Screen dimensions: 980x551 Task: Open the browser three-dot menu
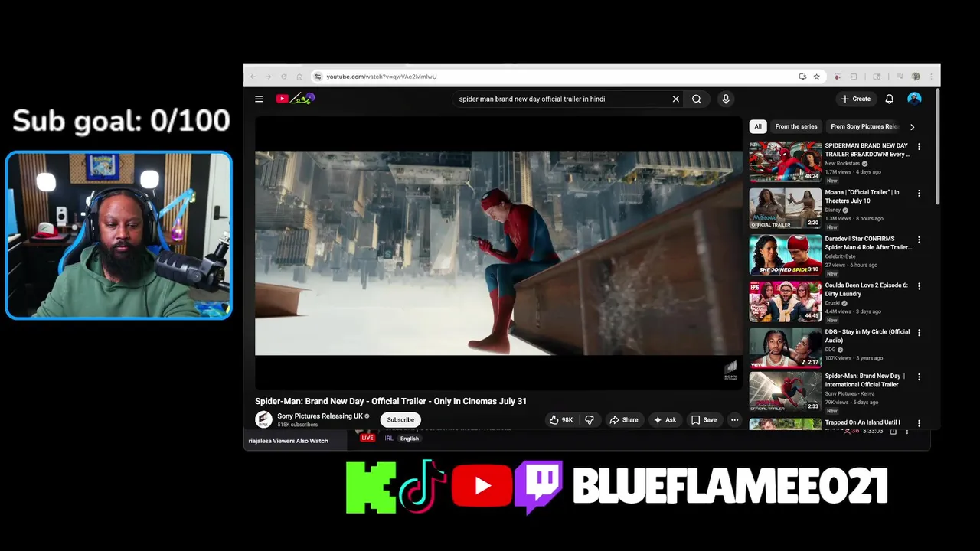pyautogui.click(x=931, y=77)
